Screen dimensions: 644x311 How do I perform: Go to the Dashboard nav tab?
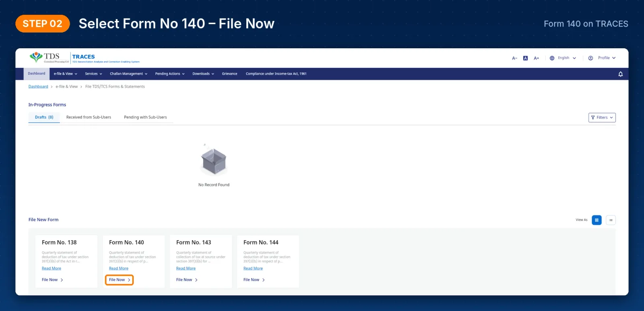click(37, 74)
